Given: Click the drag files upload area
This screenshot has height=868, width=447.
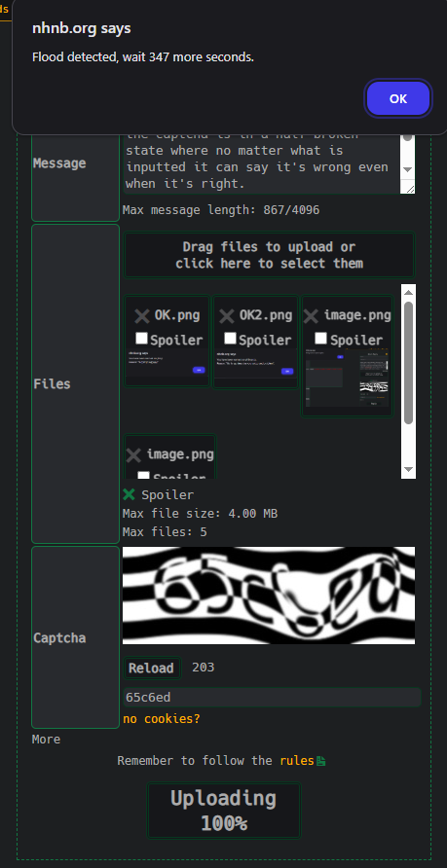Looking at the screenshot, I should coord(269,255).
